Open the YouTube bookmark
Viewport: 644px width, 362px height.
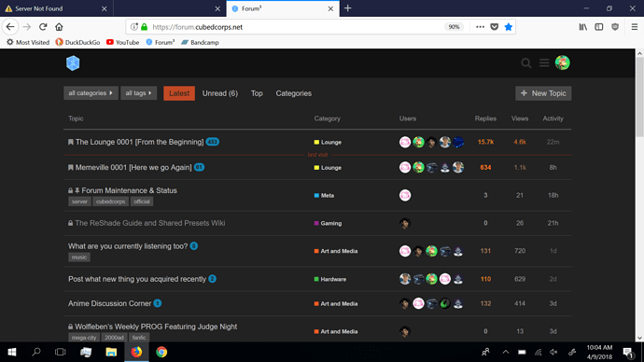[x=123, y=42]
